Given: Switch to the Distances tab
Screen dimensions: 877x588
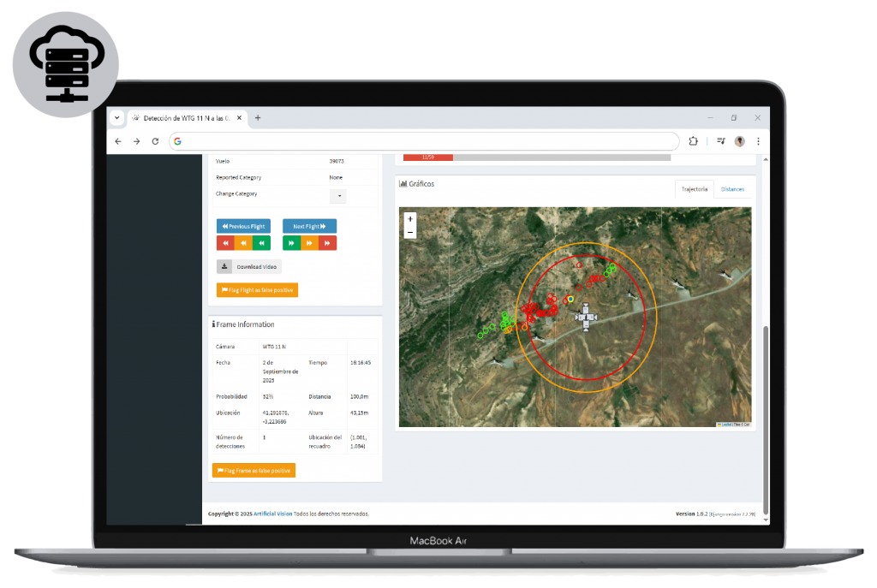Looking at the screenshot, I should pyautogui.click(x=732, y=189).
